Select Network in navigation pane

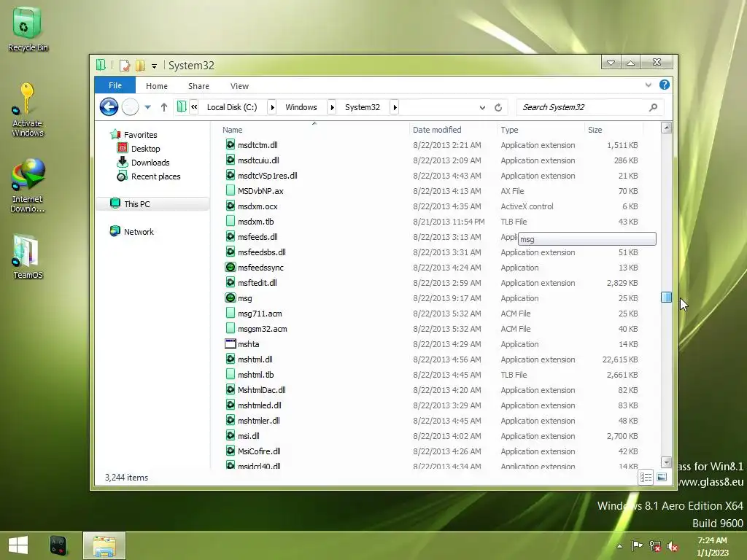[x=139, y=231]
